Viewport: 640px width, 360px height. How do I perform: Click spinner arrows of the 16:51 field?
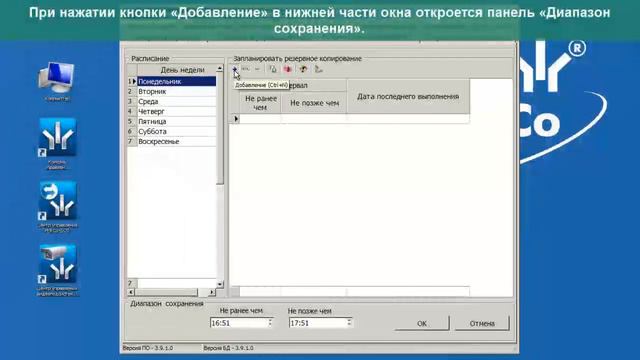[270, 323]
